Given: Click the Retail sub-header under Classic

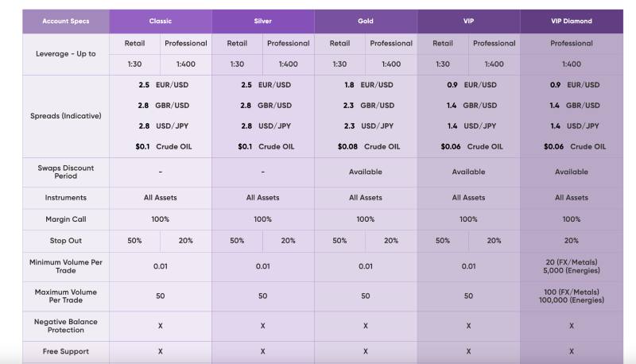Looking at the screenshot, I should pos(134,44).
